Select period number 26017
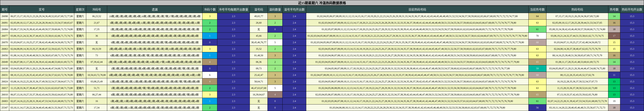The width and height of the screenshot is (644, 111). [x=4, y=88]
